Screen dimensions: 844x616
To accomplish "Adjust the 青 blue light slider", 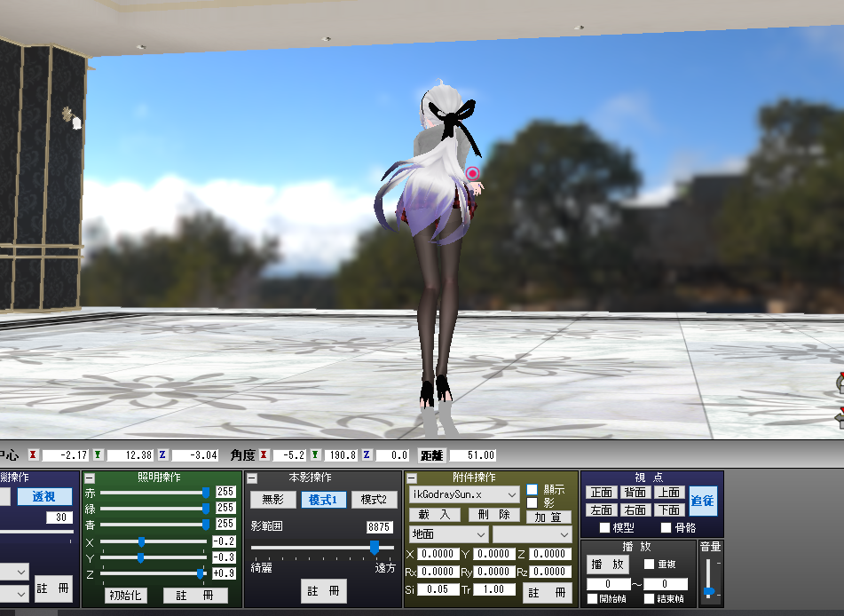I will pyautogui.click(x=206, y=524).
